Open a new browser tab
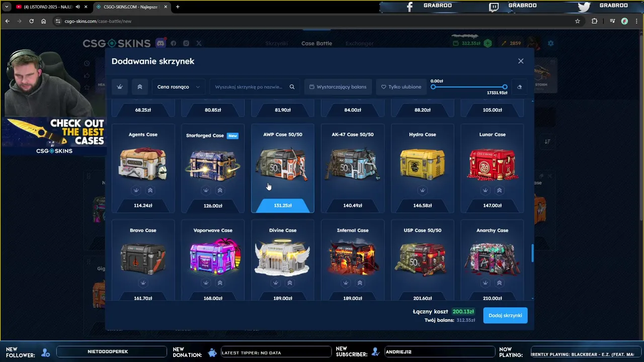This screenshot has height=362, width=644. click(178, 7)
